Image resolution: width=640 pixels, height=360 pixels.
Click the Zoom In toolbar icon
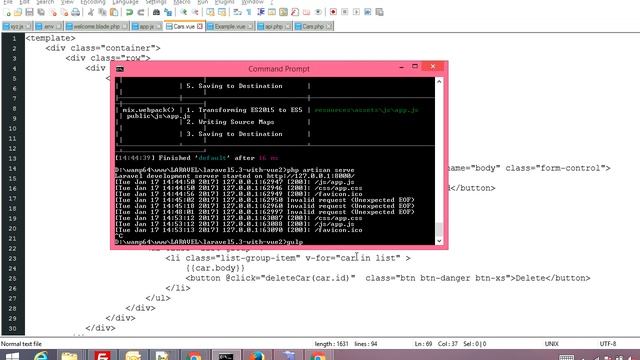pos(183,12)
